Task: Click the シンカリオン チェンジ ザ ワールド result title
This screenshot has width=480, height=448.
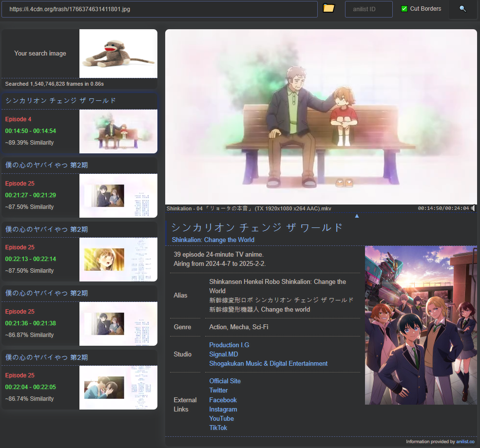Action: tap(60, 101)
